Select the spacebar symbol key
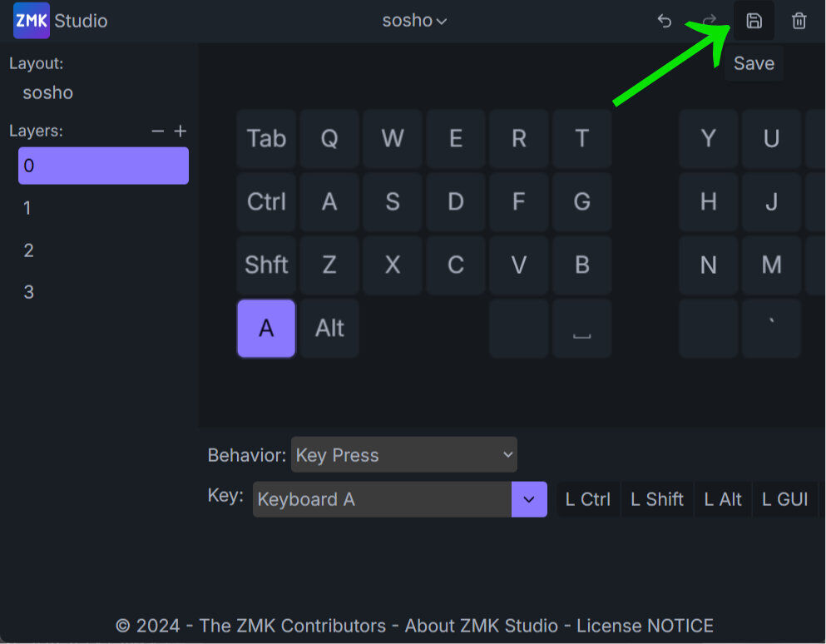 point(582,329)
